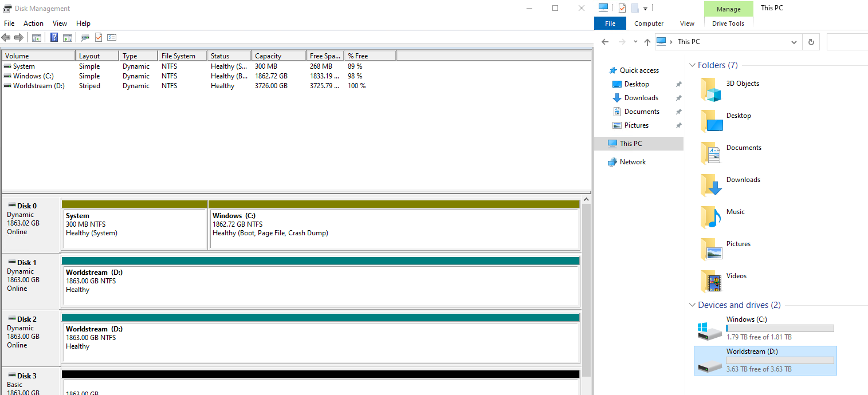Open the Customize Quick Access Toolbar dropdown
This screenshot has width=868, height=395.
[645, 8]
